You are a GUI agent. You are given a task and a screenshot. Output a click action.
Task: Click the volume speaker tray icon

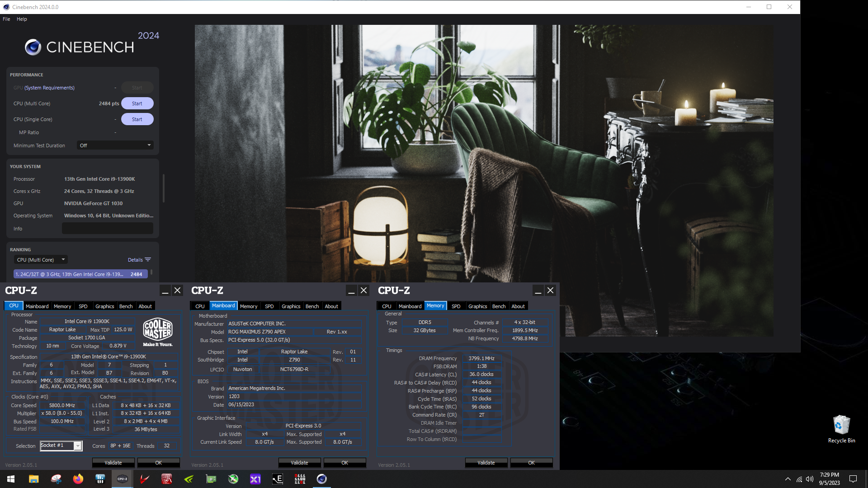click(x=810, y=479)
